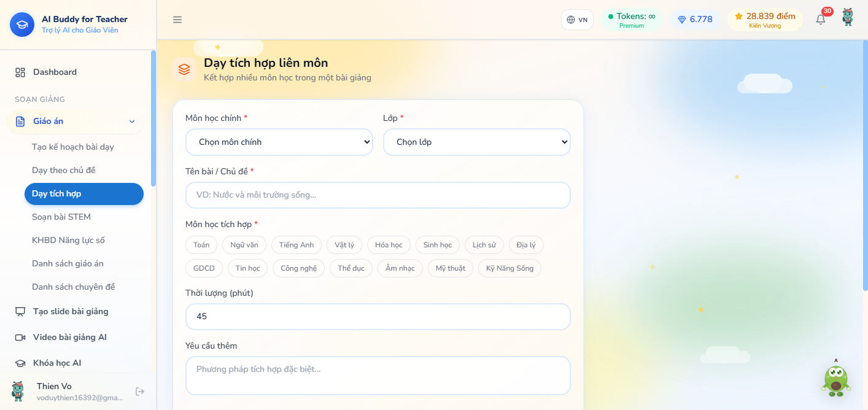Open the Chọn lớp dropdown
This screenshot has height=410, width=868.
(477, 142)
